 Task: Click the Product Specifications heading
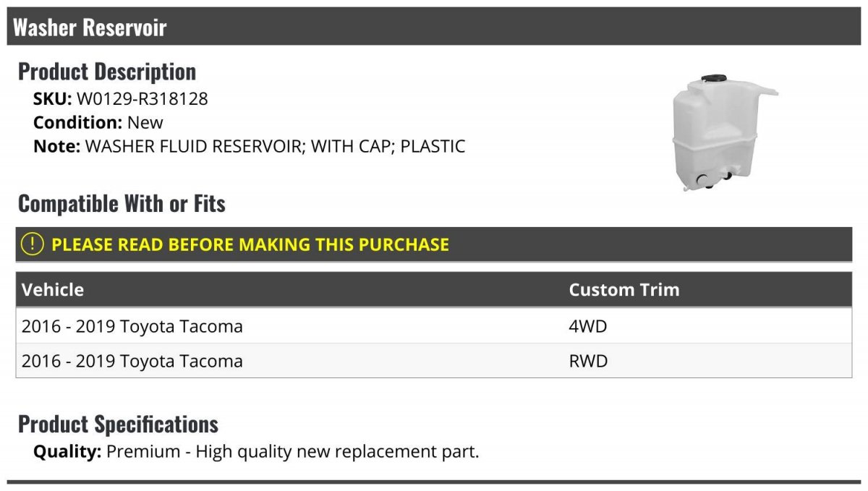click(x=118, y=424)
